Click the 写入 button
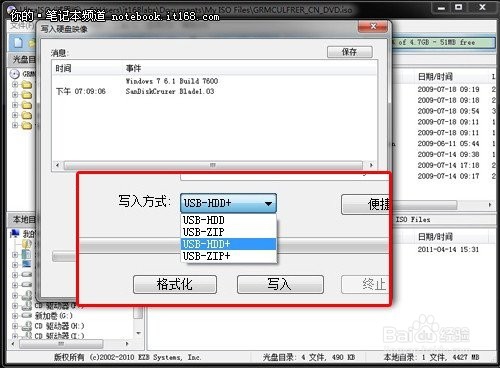The image size is (500, 368). 280,284
